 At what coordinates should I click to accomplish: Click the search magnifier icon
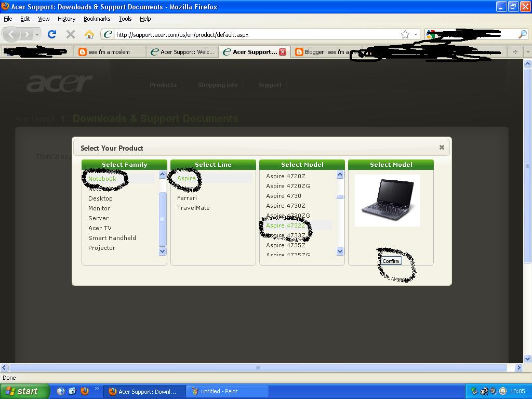coord(523,34)
